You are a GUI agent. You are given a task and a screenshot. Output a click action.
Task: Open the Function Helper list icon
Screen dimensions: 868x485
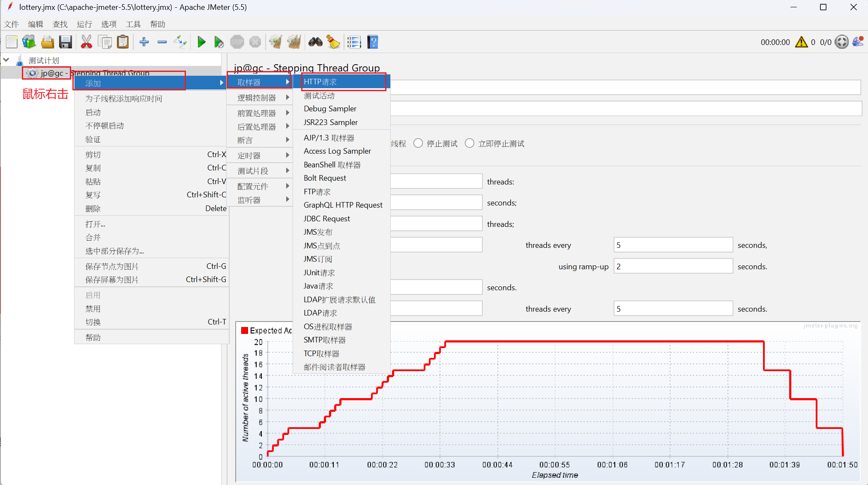354,42
